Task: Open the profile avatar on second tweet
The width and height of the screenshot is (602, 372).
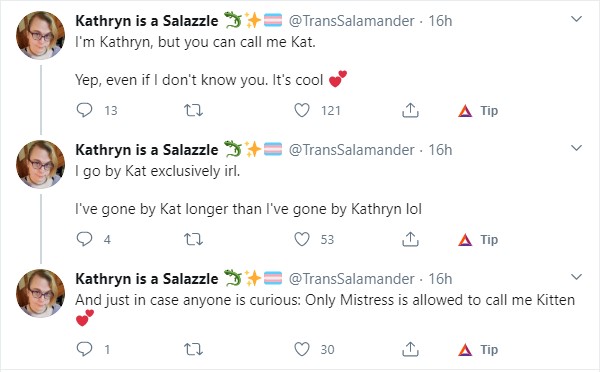Action: tap(40, 164)
